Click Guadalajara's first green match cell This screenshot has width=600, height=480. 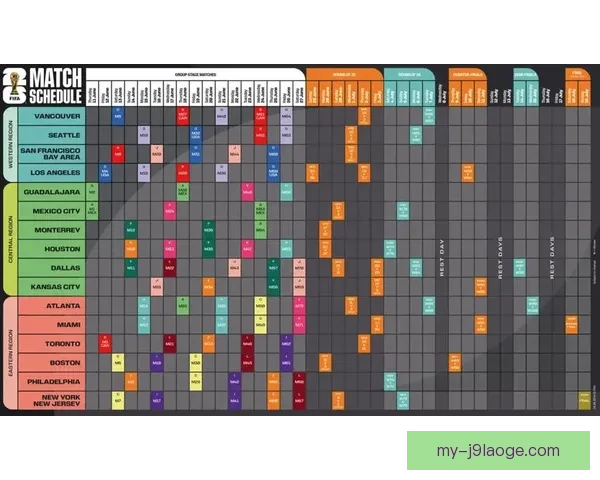[92, 192]
